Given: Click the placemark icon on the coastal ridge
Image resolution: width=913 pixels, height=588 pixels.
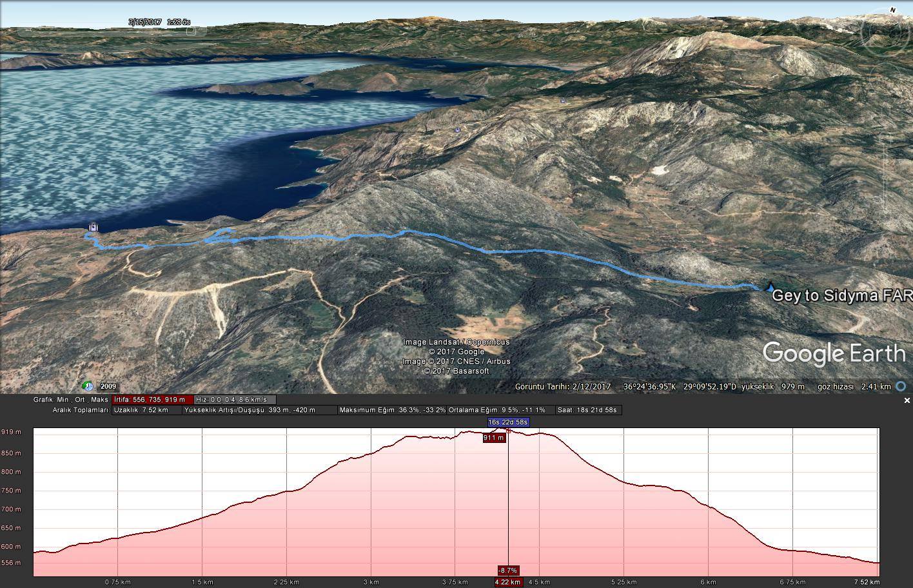Looking at the screenshot, I should click(x=458, y=130).
